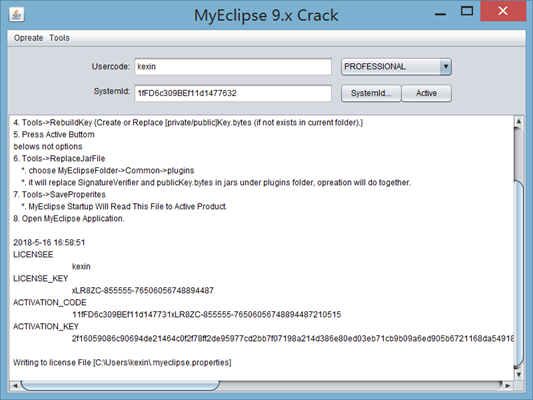Viewport: 533px width, 400px height.
Task: Expand the PROFESSIONAL edition dropdown arrow
Action: pyautogui.click(x=445, y=67)
